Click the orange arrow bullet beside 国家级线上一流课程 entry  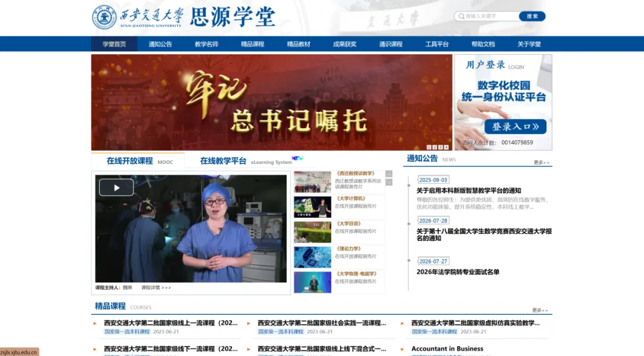(95, 323)
